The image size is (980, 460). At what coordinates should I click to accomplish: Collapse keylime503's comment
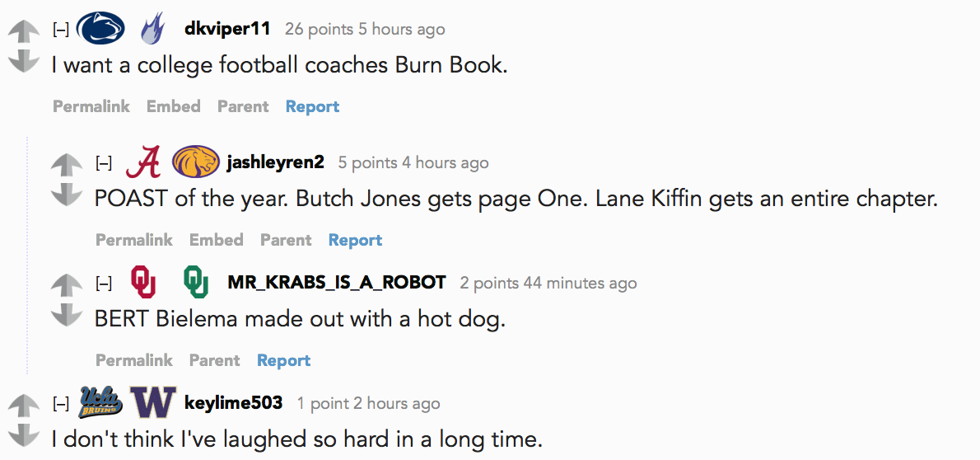pos(61,404)
